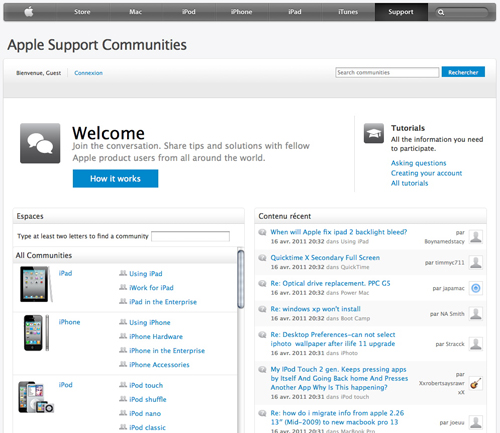The width and height of the screenshot is (500, 433).
Task: Go to the iPod nav tab
Action: 189,12
